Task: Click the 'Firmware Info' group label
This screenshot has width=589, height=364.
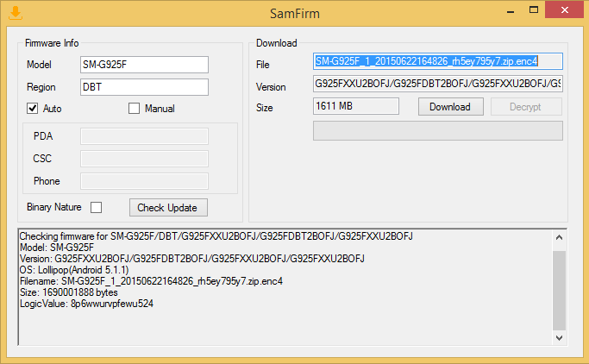Action: (x=52, y=43)
